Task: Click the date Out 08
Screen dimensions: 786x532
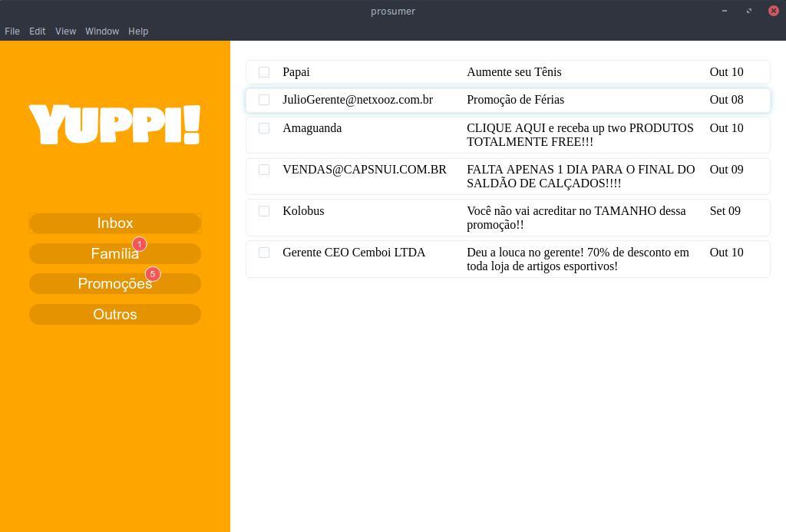Action: pos(726,100)
